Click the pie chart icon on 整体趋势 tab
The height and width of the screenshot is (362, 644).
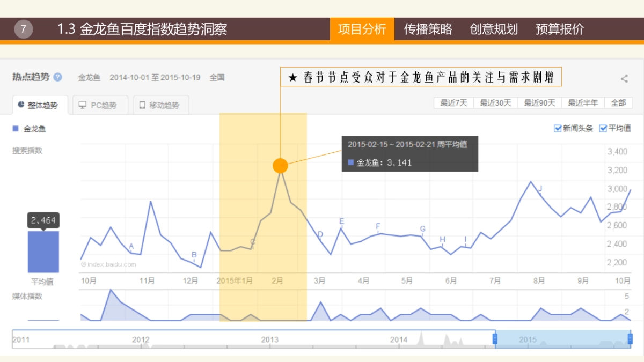[21, 105]
